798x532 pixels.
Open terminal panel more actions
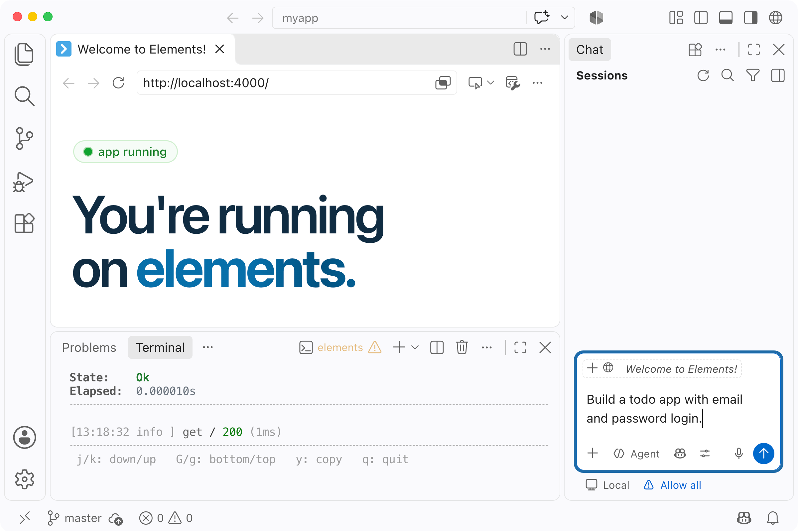click(x=487, y=347)
